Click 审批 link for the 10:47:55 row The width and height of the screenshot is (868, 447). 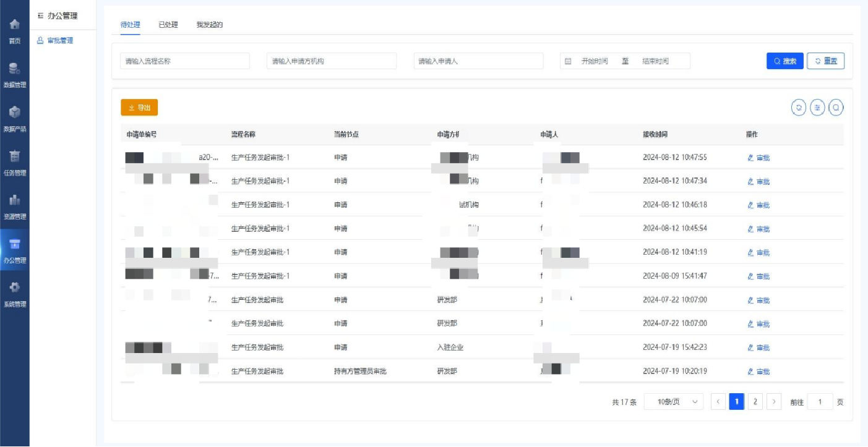[759, 158]
